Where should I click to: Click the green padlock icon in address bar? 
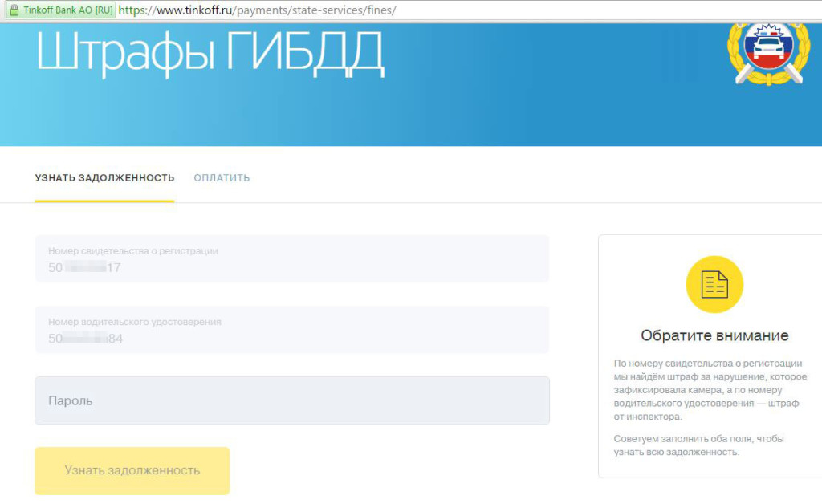point(13,11)
